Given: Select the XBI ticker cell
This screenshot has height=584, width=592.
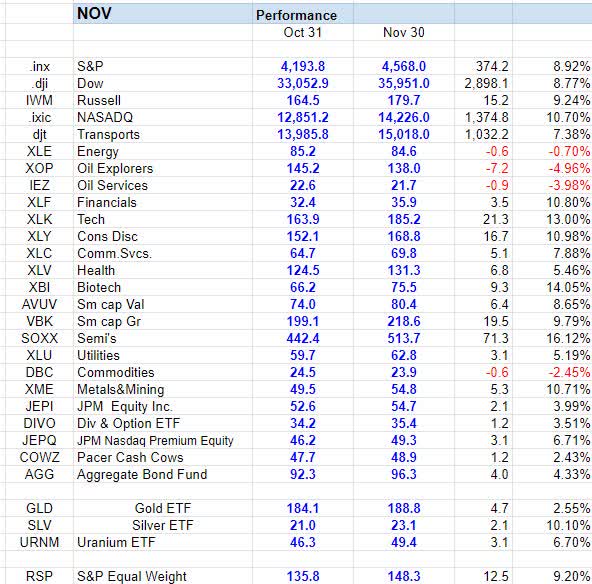Looking at the screenshot, I should (39, 287).
